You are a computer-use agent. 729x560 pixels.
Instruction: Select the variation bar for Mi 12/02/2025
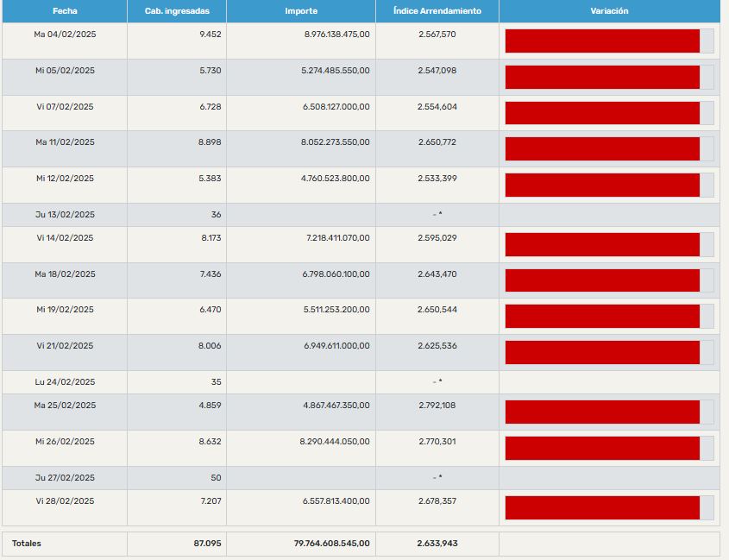point(602,185)
